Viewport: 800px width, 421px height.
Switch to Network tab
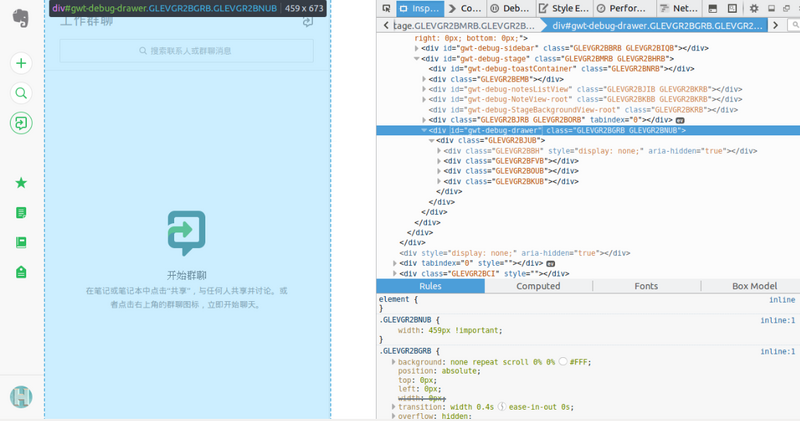678,8
